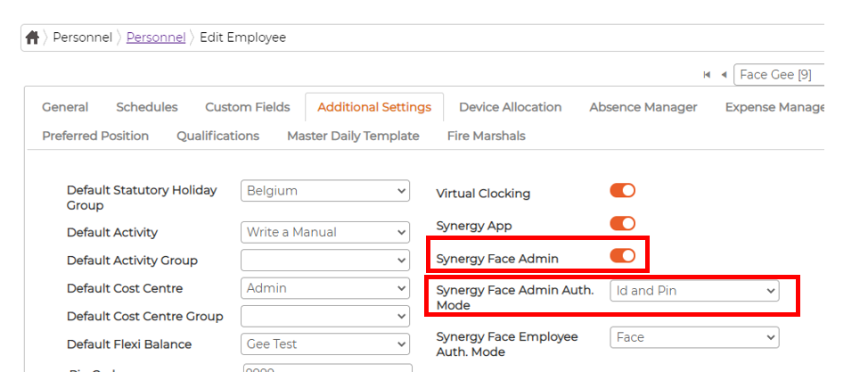
Task: Click the Face Gee employee selector field
Action: click(779, 75)
